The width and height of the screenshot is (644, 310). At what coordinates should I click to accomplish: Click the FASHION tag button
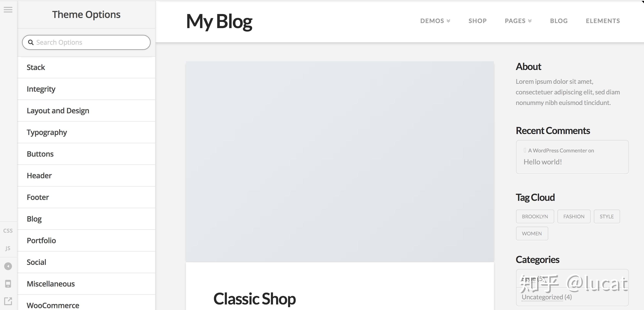coord(574,216)
